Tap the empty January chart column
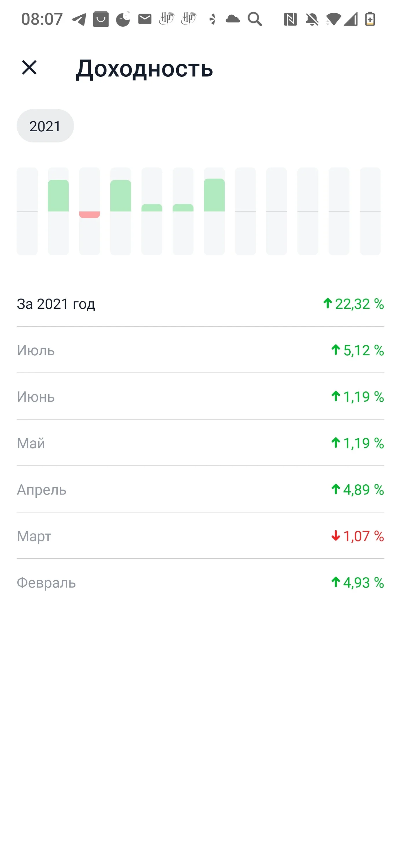Viewport: 401px width, 868px height. point(27,211)
